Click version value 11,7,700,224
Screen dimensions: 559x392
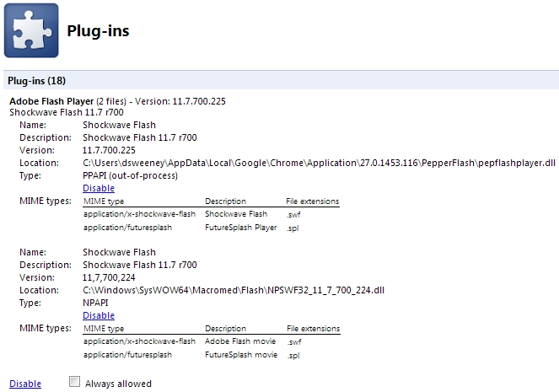coord(109,277)
